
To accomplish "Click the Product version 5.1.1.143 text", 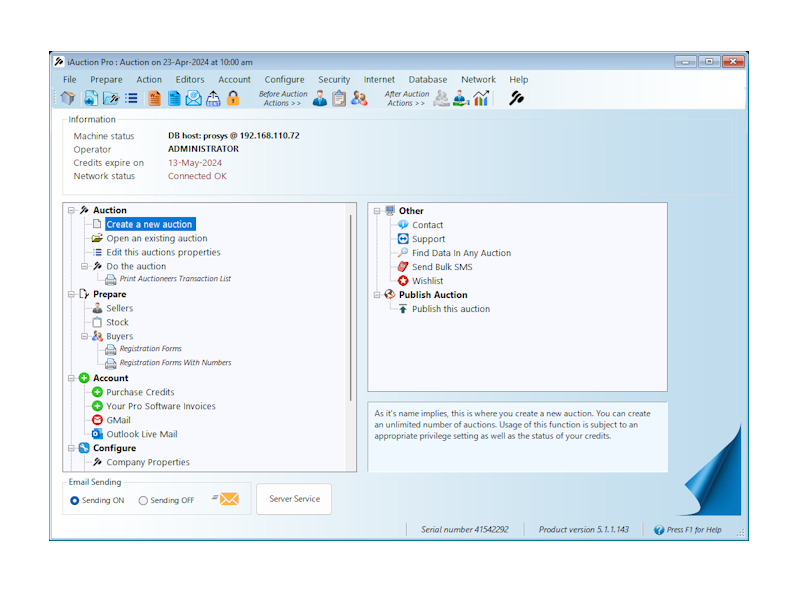I will tap(584, 529).
